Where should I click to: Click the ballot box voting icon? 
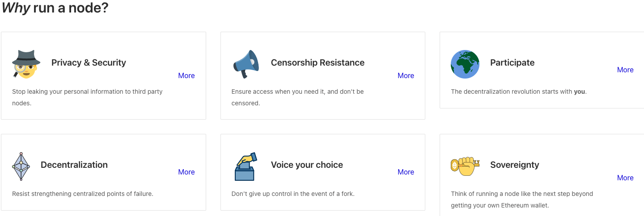click(246, 166)
